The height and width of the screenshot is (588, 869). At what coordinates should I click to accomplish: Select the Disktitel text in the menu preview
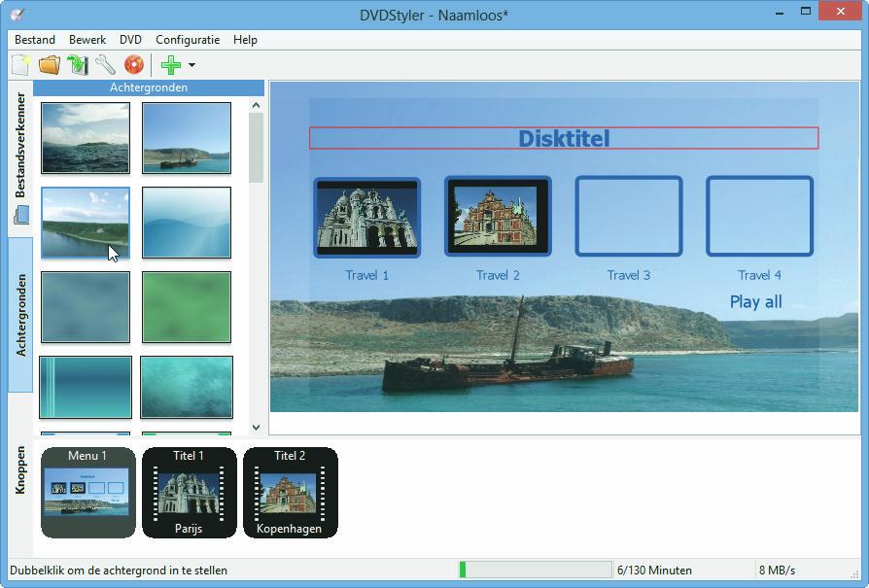pos(564,138)
